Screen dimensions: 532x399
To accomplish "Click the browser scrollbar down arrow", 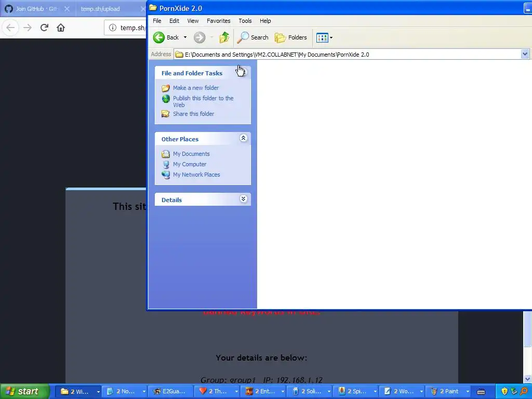I will coord(527,379).
